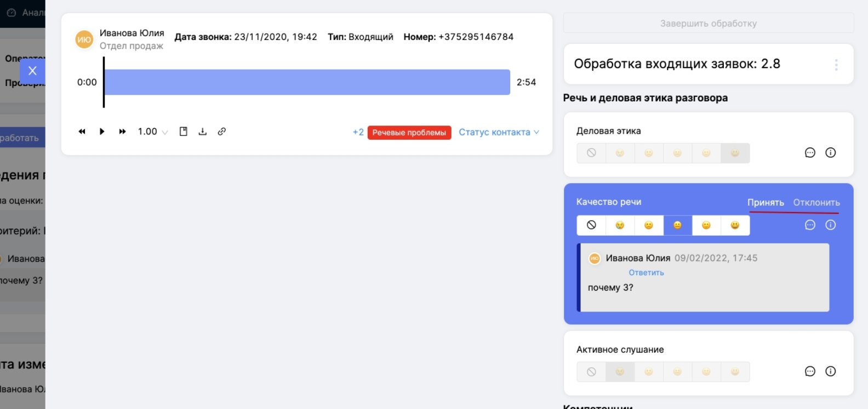This screenshot has width=868, height=409.
Task: Select the crying smiley for Качество речи
Action: pos(620,225)
